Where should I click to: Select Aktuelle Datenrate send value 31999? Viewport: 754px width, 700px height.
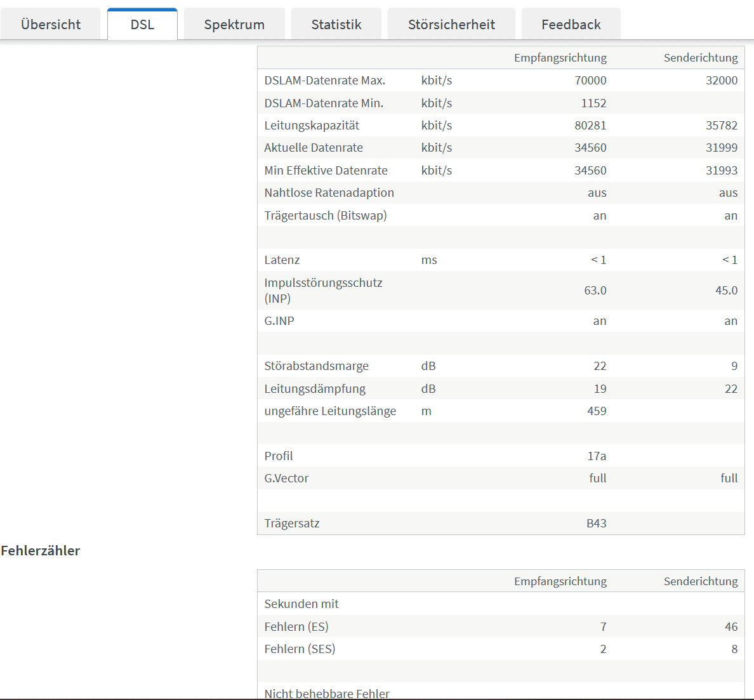[721, 148]
